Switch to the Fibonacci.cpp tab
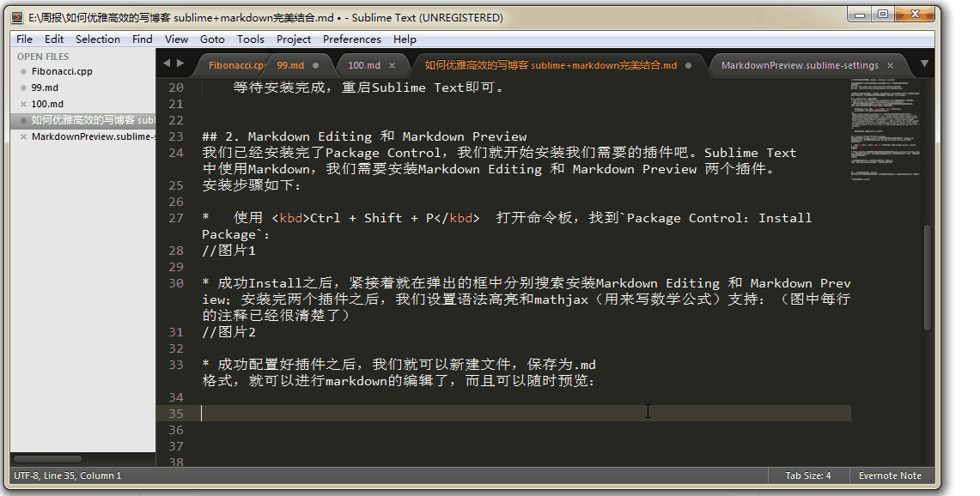Viewport: 980px width, 496px height. click(x=235, y=65)
